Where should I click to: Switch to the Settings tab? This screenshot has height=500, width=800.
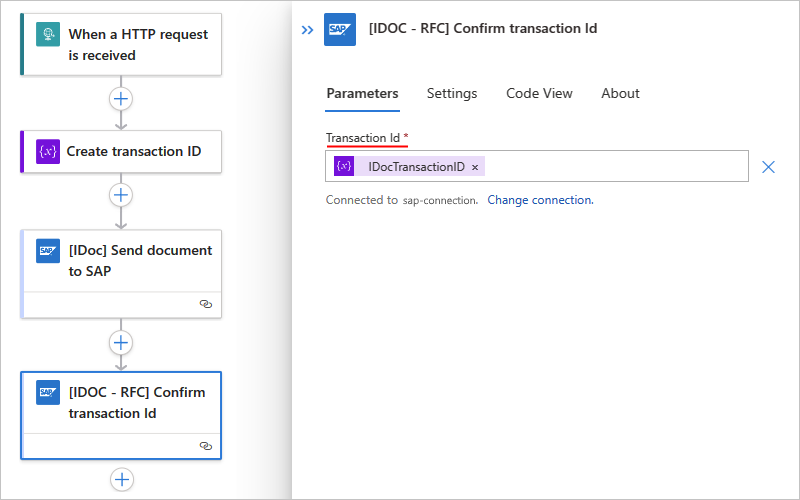452,93
